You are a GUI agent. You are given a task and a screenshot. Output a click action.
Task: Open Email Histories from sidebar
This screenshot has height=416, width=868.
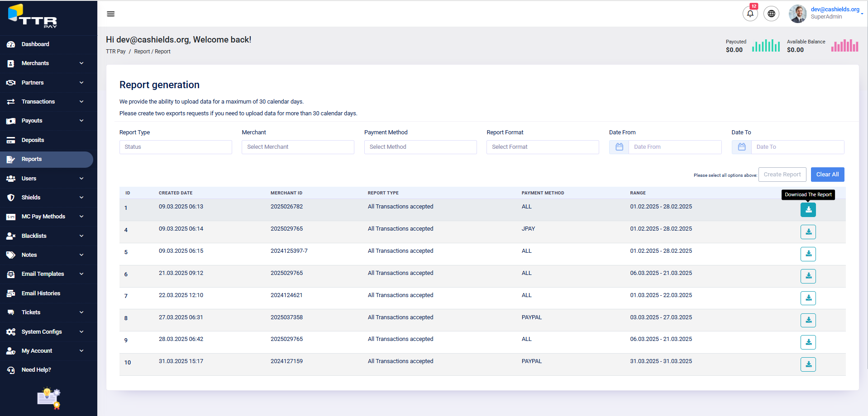tap(39, 293)
